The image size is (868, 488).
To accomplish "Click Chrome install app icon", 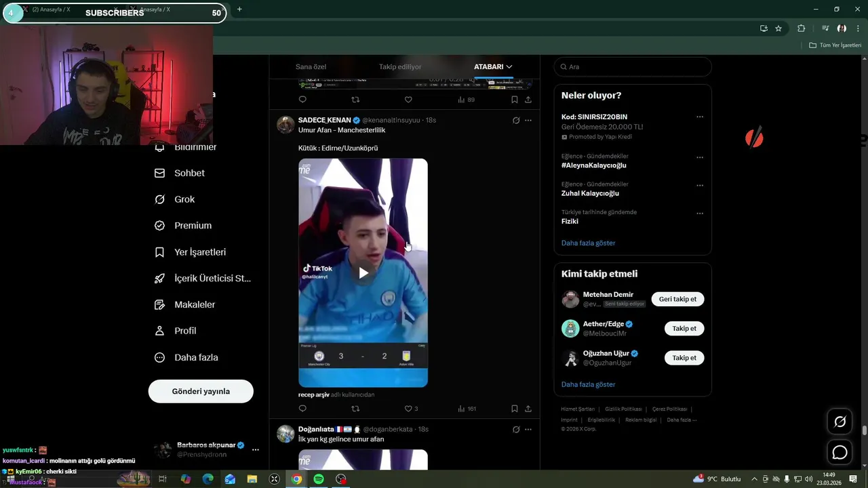I will (x=764, y=28).
